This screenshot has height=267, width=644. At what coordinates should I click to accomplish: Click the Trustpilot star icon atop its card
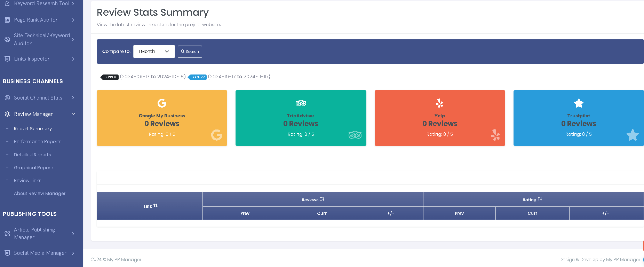click(x=579, y=103)
